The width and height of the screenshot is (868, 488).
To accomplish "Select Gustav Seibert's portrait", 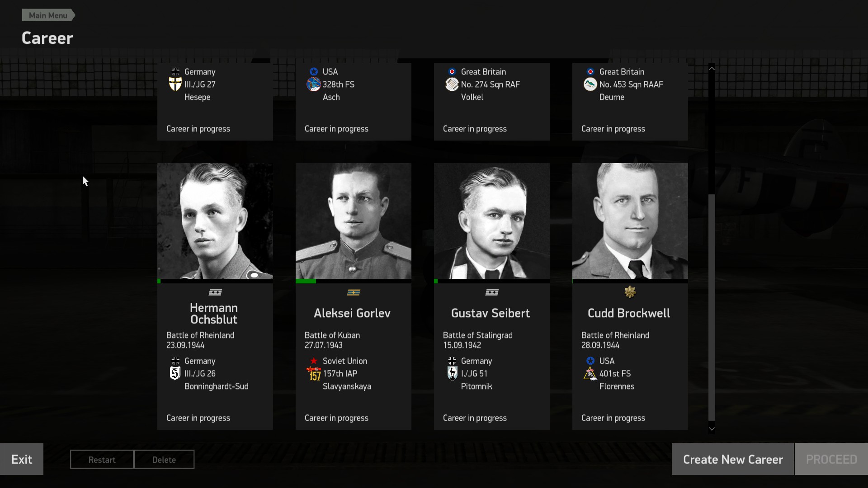I will 492,221.
